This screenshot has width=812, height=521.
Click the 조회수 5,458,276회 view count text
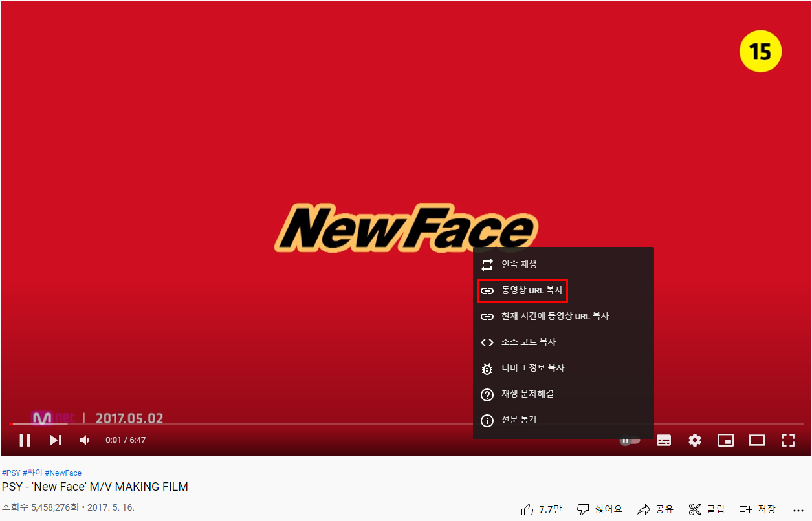[x=40, y=507]
